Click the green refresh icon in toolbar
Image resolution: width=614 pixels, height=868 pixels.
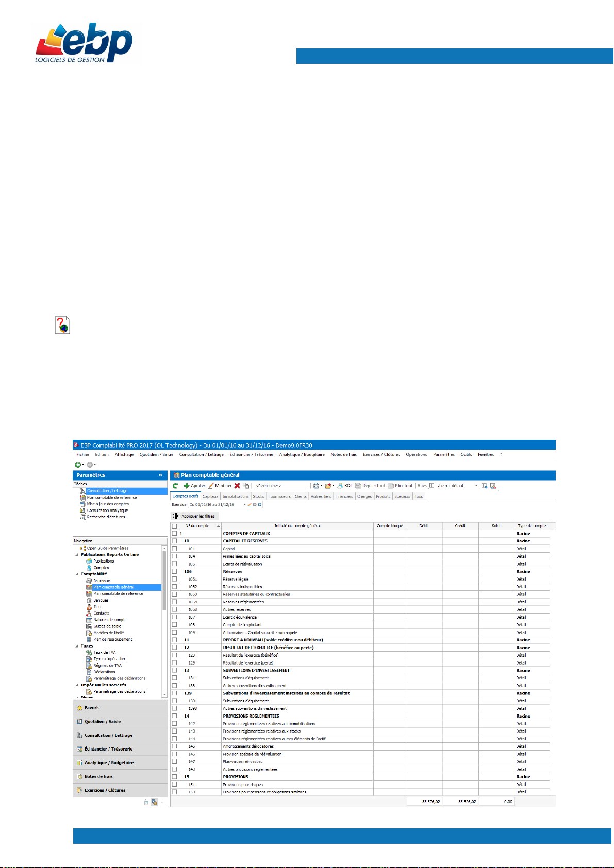tap(175, 486)
